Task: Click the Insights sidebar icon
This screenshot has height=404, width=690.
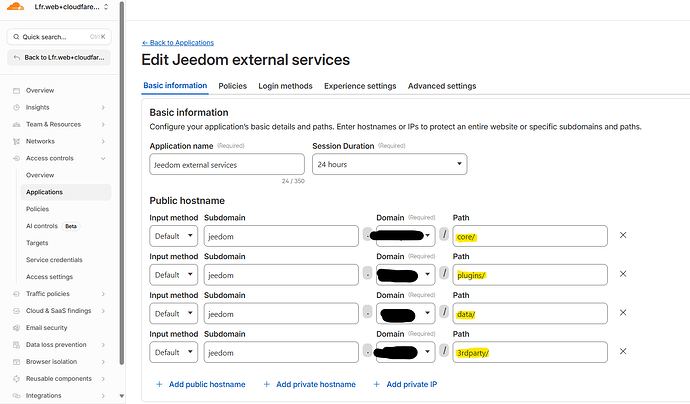Action: pyautogui.click(x=17, y=107)
